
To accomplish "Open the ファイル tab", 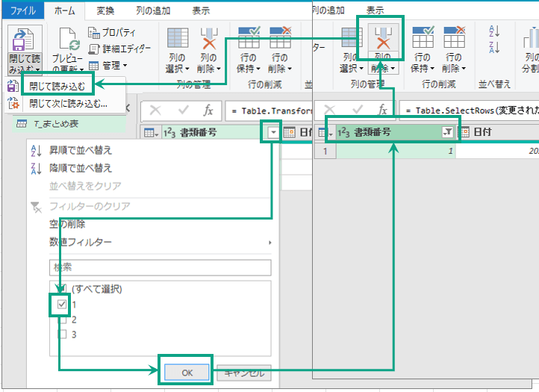I will [x=22, y=10].
